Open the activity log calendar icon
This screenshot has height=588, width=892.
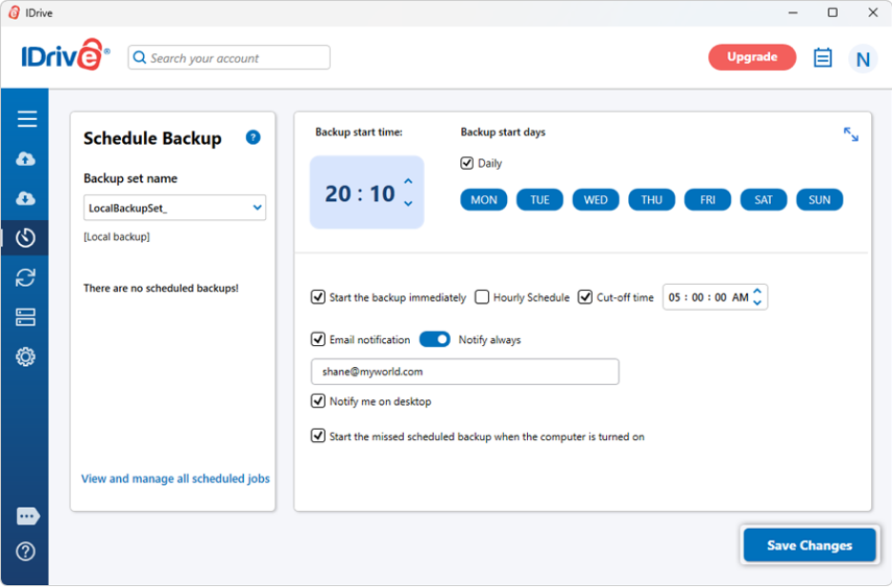822,58
